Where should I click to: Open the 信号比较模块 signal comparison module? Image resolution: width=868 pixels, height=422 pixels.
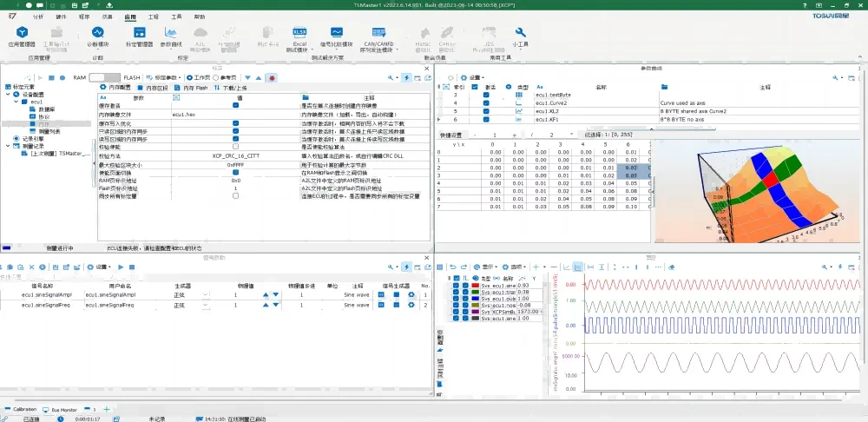[x=337, y=36]
